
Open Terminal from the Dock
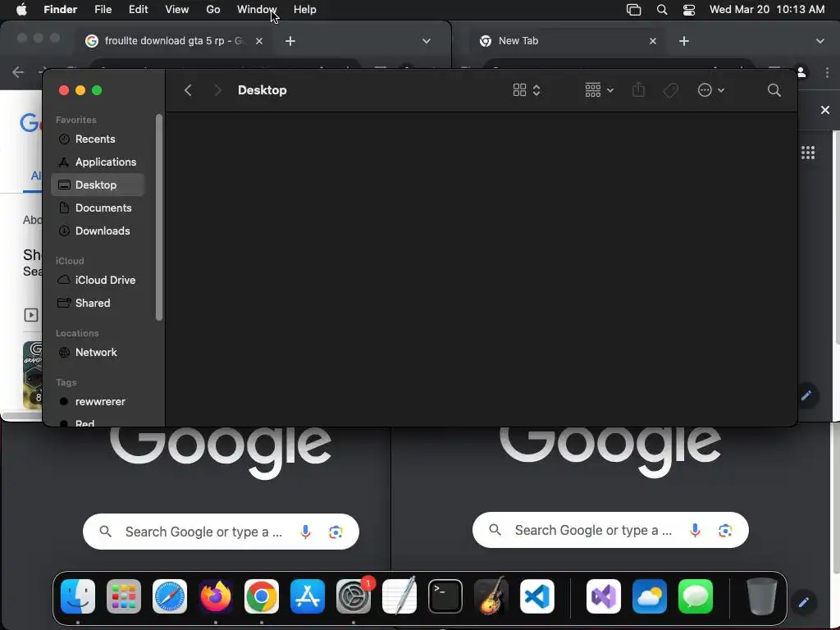click(445, 596)
